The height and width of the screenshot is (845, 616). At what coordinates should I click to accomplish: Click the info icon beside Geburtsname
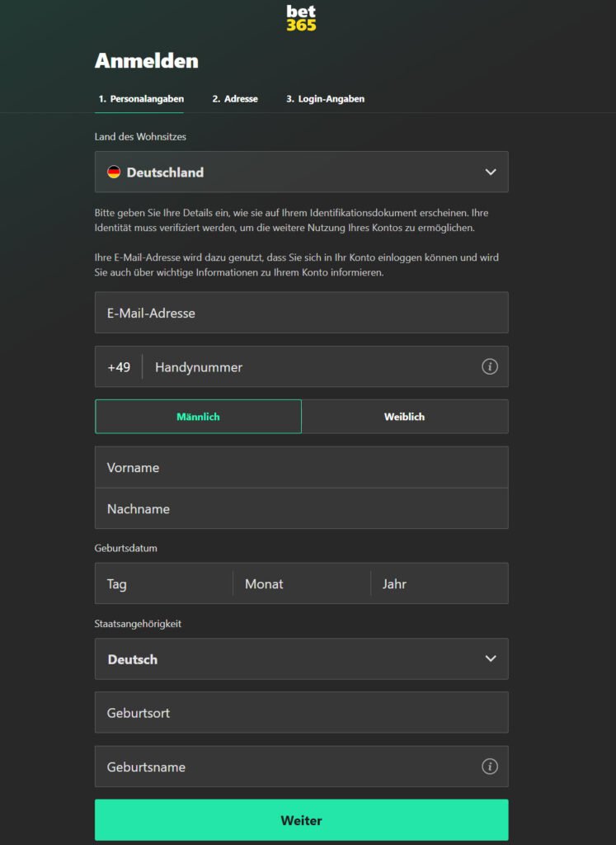point(490,767)
